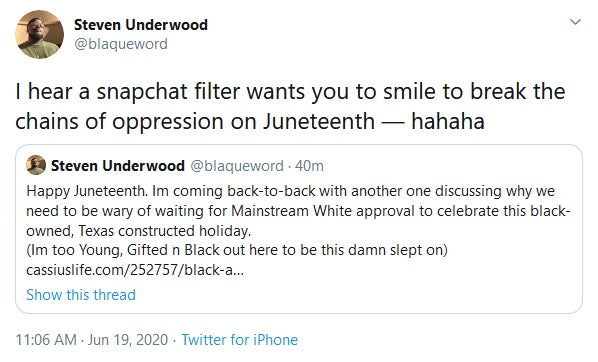598x362 pixels.
Task: Click the 'owned, Texas constructed holiday' line
Action: tap(138, 231)
